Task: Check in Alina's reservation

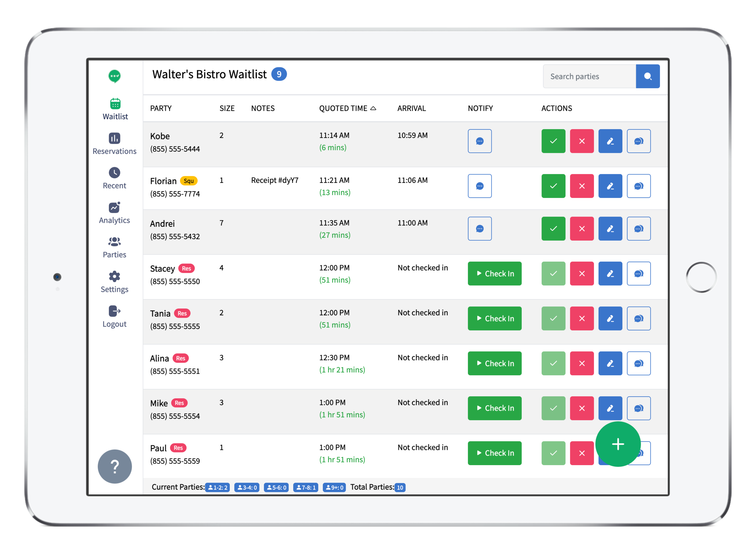Action: (495, 364)
